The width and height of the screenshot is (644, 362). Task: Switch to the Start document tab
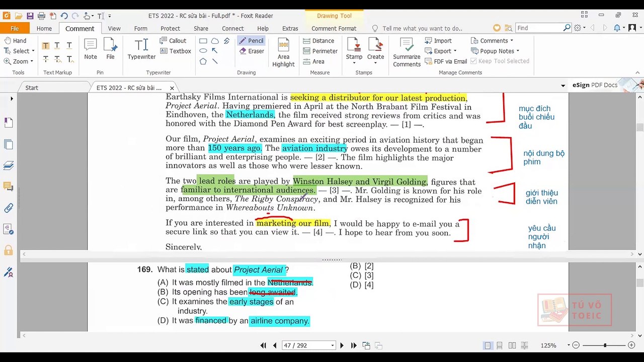(x=32, y=87)
